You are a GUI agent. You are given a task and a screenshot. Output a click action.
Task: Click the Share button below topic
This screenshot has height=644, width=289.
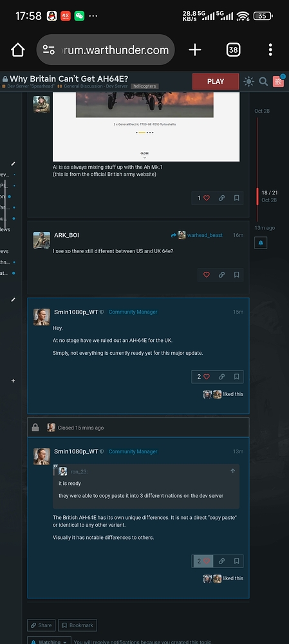click(41, 625)
